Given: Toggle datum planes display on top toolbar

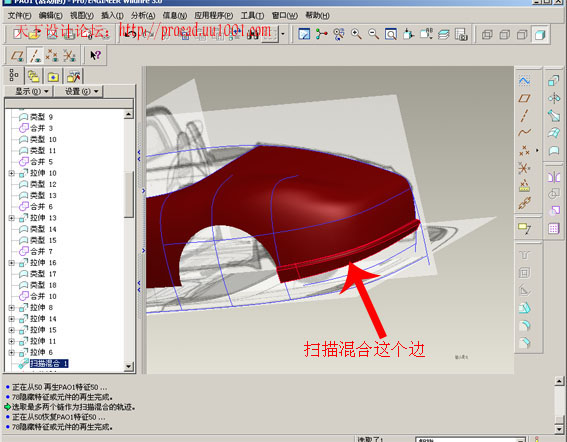Looking at the screenshot, I should click(17, 56).
